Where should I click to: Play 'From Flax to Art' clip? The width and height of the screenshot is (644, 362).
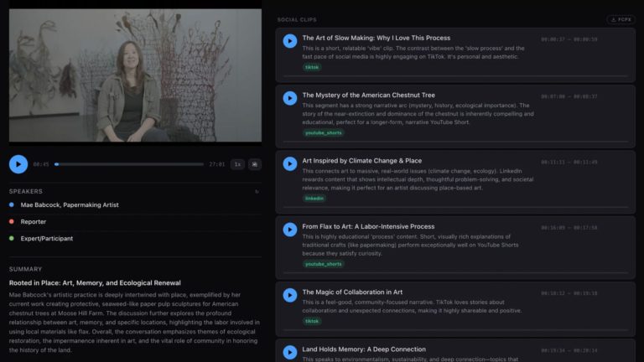[x=290, y=230]
